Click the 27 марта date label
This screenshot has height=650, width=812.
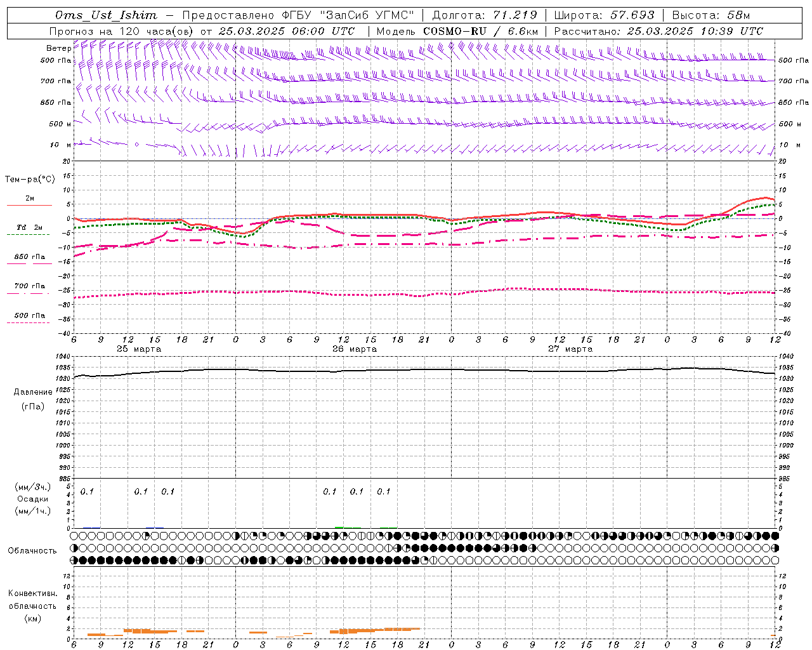pyautogui.click(x=570, y=349)
